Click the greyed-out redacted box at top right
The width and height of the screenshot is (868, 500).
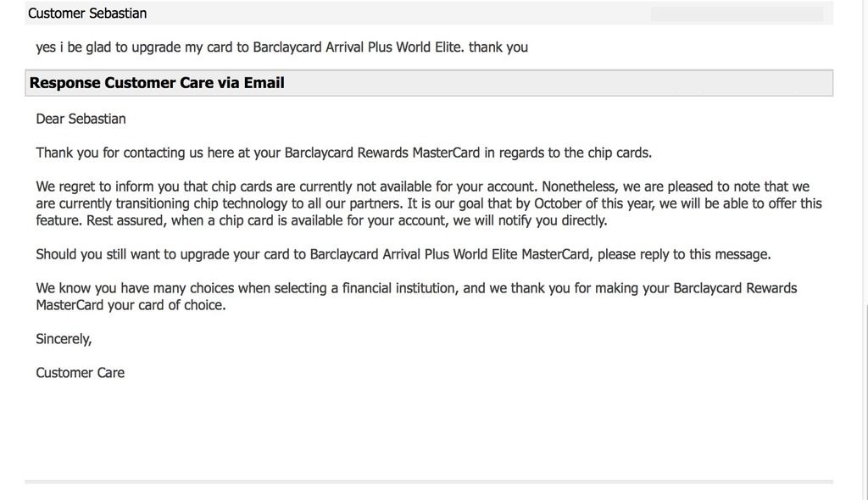736,14
